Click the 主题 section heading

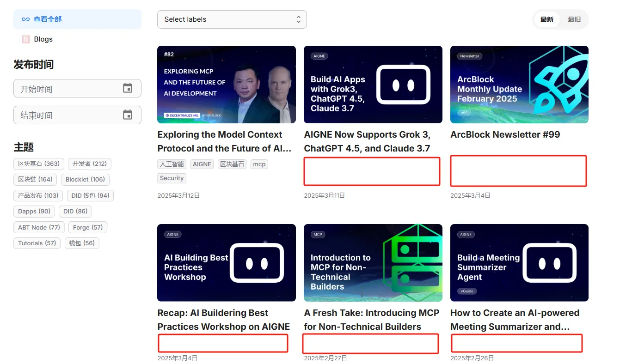click(x=24, y=147)
